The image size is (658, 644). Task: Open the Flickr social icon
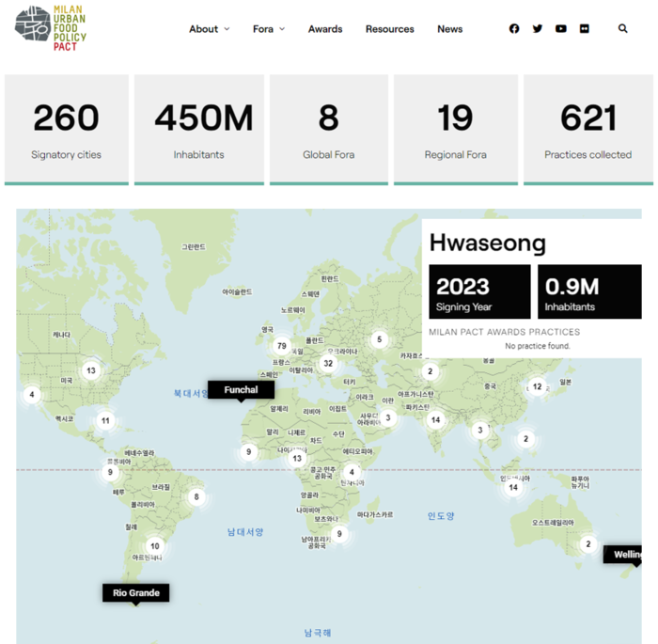(x=585, y=29)
